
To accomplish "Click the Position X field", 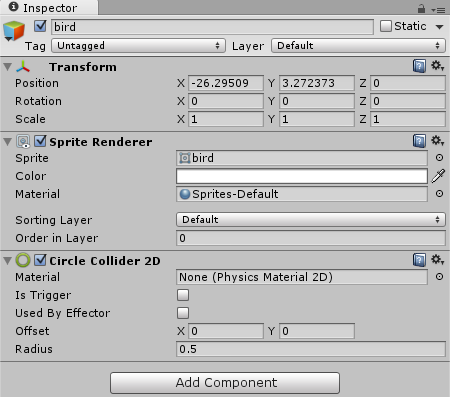I will pos(226,83).
